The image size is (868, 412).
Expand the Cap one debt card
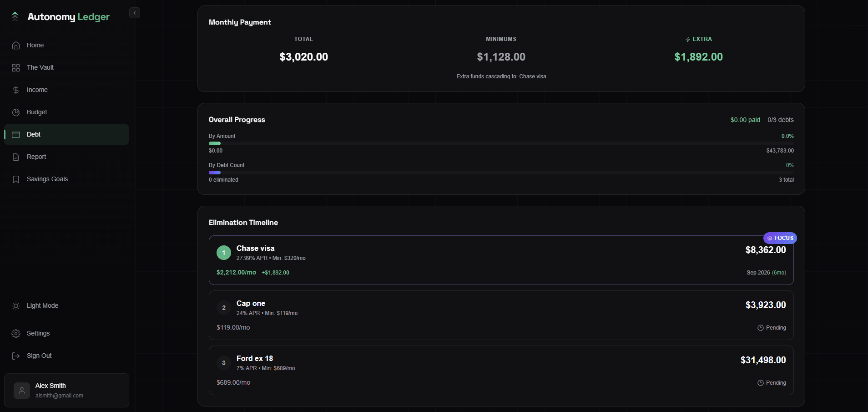(501, 315)
